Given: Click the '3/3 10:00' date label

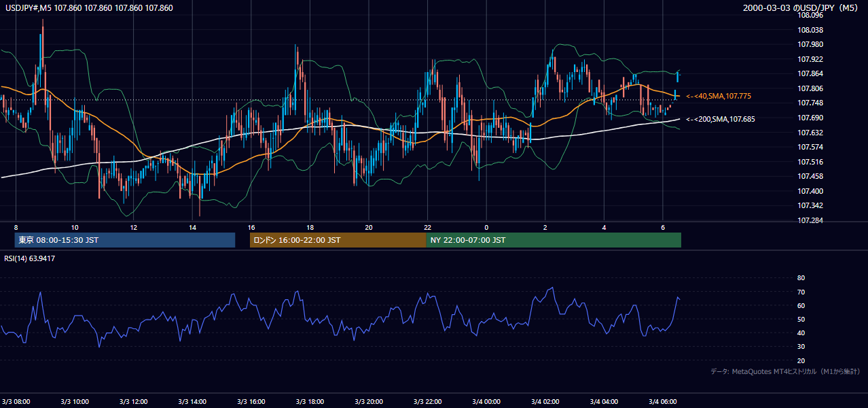Looking at the screenshot, I should click(x=75, y=401).
